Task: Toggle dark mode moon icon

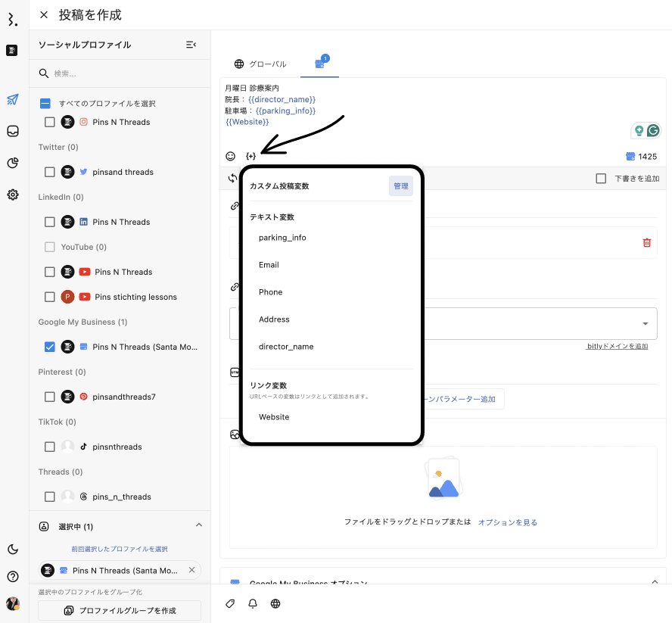Action: click(x=12, y=549)
